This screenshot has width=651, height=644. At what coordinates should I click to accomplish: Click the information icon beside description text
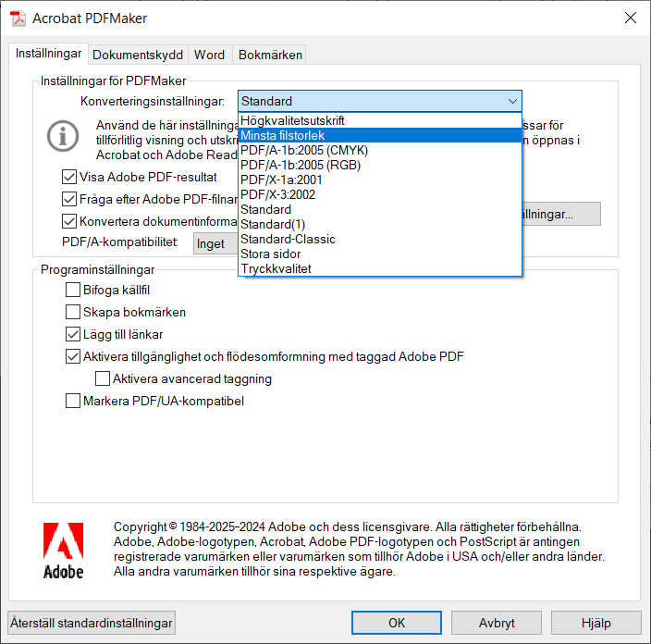[x=63, y=135]
